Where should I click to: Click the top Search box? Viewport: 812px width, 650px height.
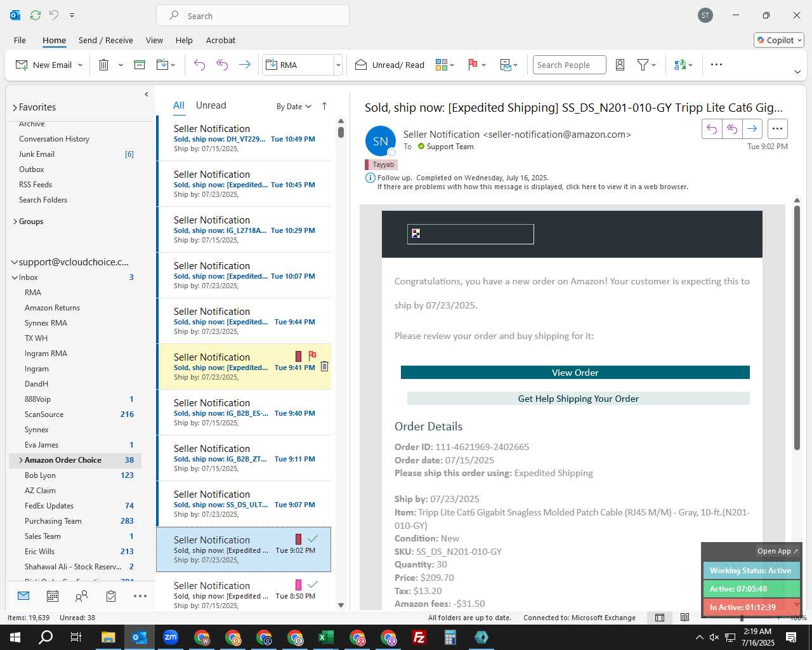[252, 16]
